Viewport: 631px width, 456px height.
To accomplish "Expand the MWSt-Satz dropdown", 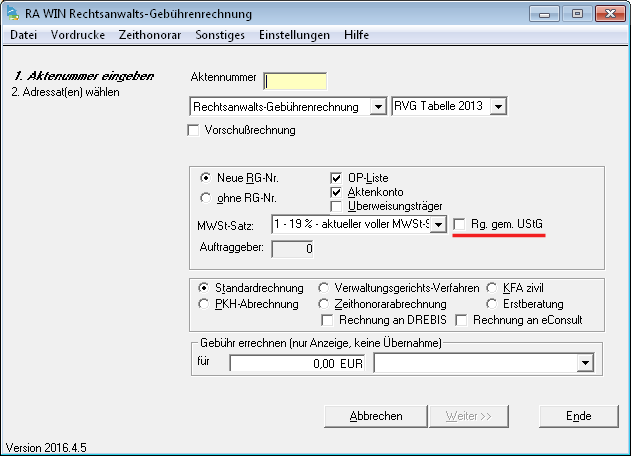I will click(438, 226).
